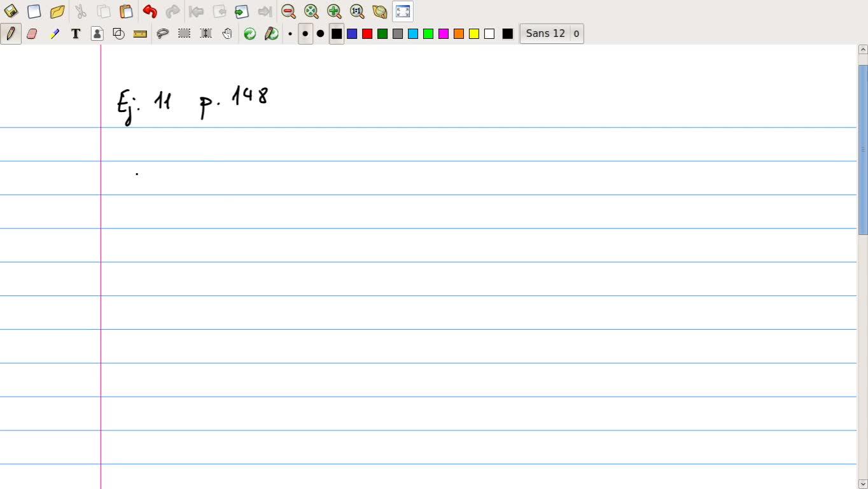Click the Zoom In magnifier

click(334, 11)
